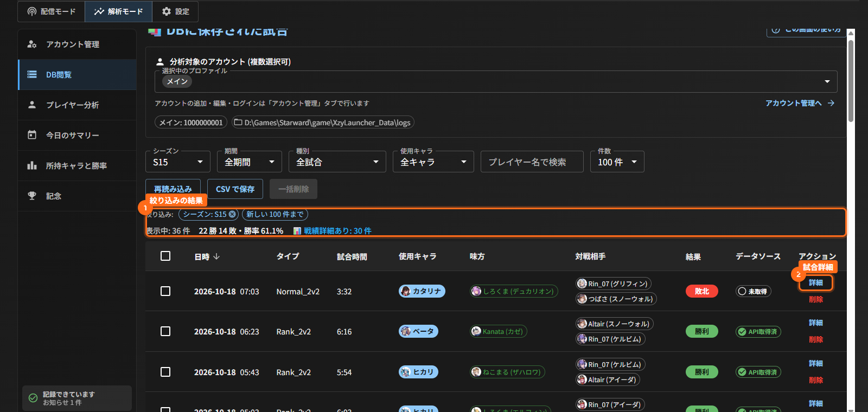The height and width of the screenshot is (412, 868).
Task: Select DB閲覧 sidebar item
Action: [x=77, y=75]
